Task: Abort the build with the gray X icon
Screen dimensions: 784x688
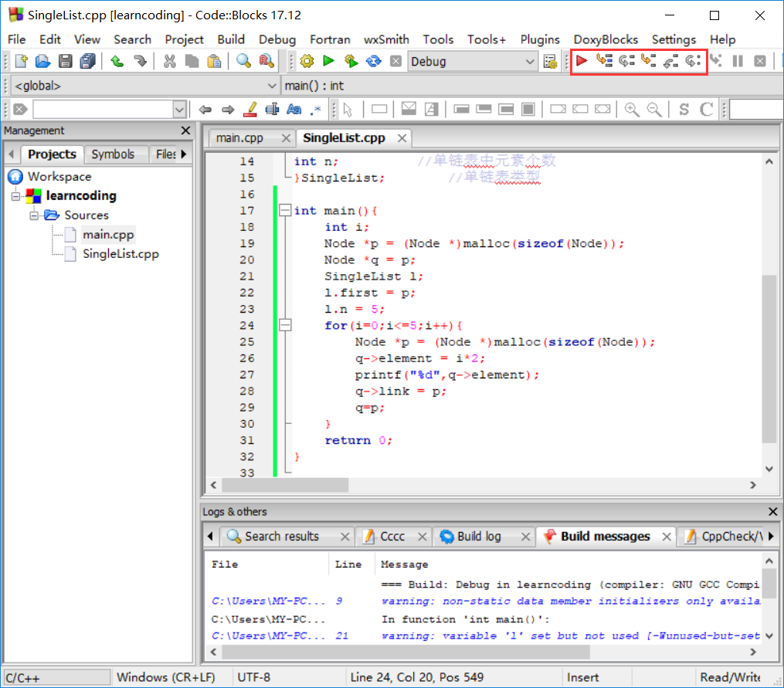Action: click(395, 62)
